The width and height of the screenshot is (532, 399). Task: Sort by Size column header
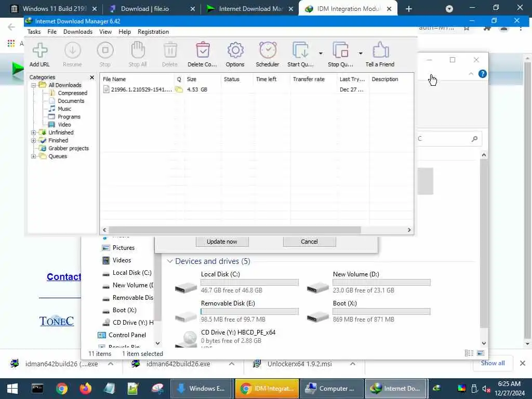(x=191, y=79)
